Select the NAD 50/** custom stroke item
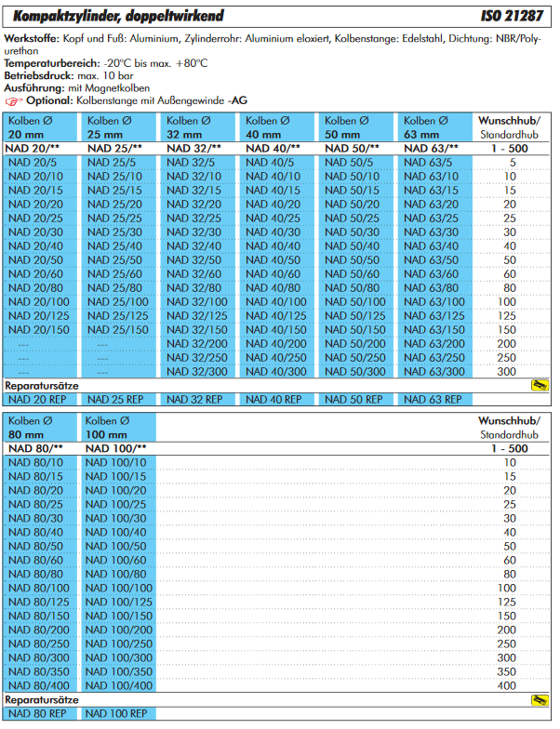560x729 pixels. tap(351, 149)
